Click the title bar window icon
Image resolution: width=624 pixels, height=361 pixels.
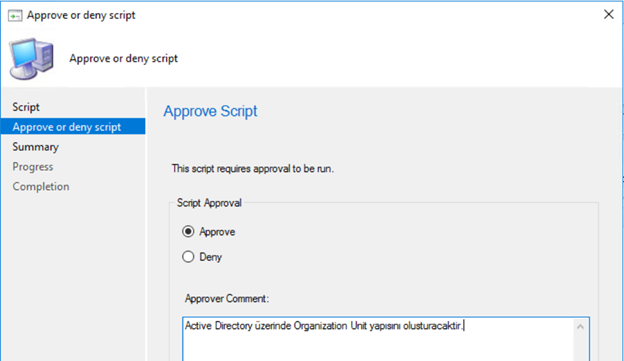pyautogui.click(x=15, y=16)
